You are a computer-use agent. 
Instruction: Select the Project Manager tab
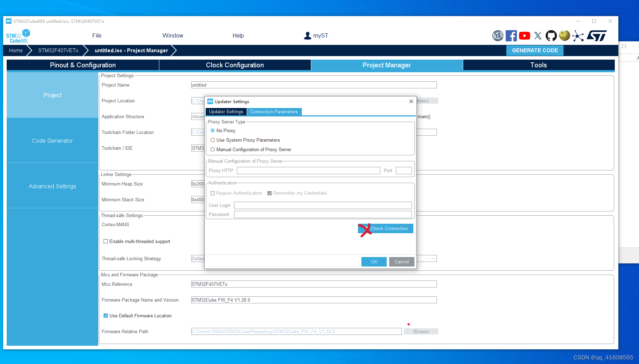point(387,65)
